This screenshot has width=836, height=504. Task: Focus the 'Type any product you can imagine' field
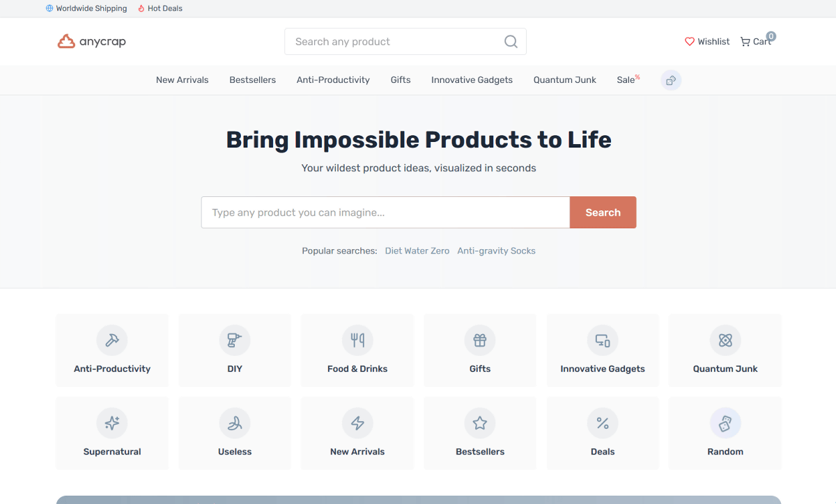[x=385, y=212]
